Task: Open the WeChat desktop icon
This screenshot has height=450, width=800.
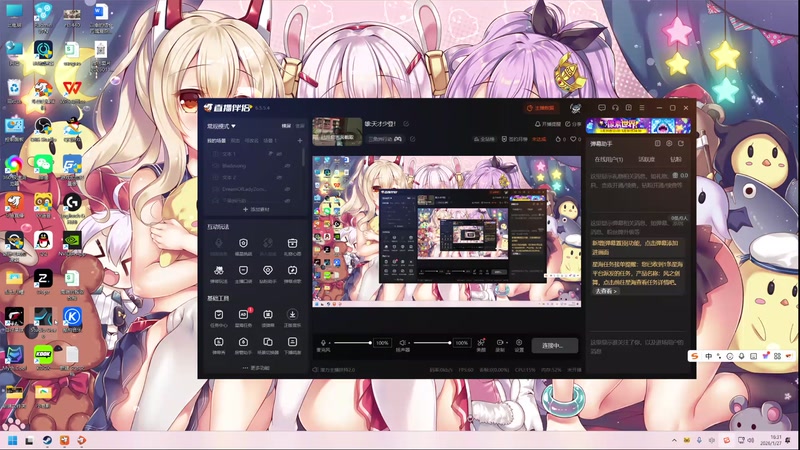Action: (x=43, y=164)
